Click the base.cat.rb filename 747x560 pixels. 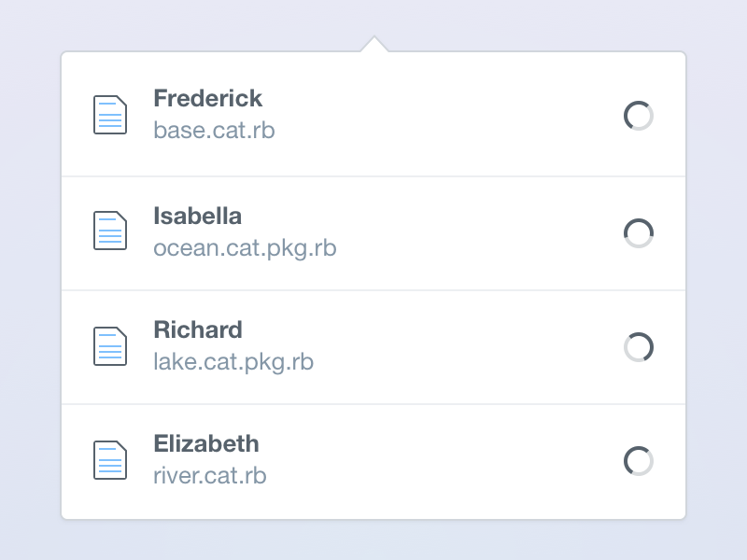click(214, 130)
